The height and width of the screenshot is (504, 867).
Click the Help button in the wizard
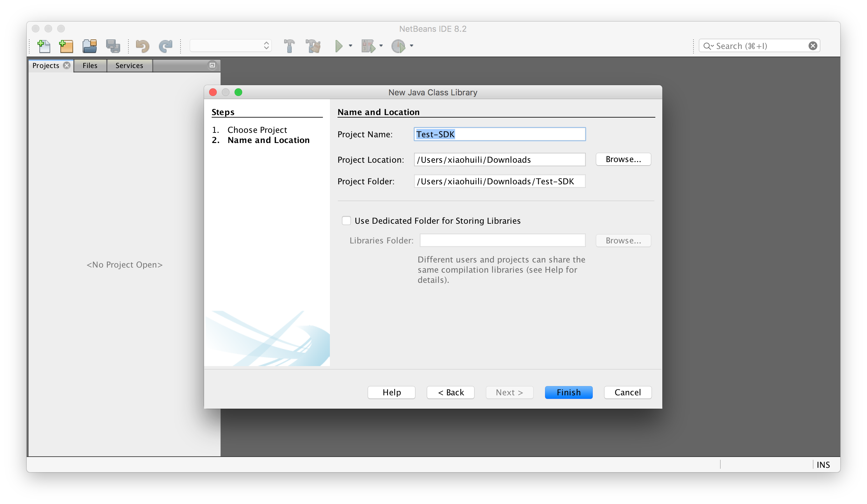click(392, 392)
